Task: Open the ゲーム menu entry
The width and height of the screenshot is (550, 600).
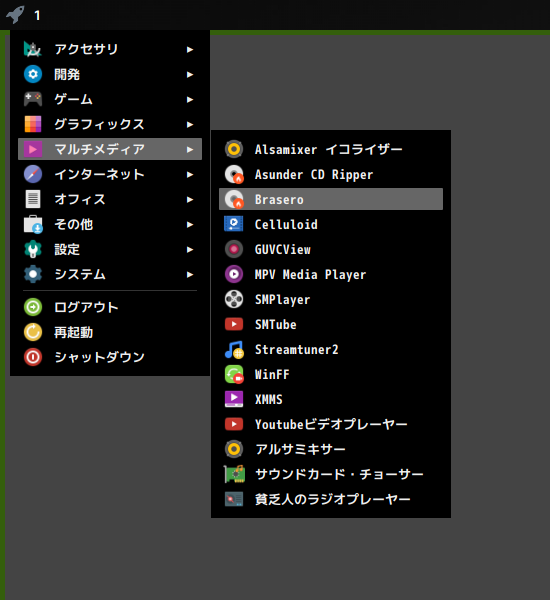Action: click(110, 99)
